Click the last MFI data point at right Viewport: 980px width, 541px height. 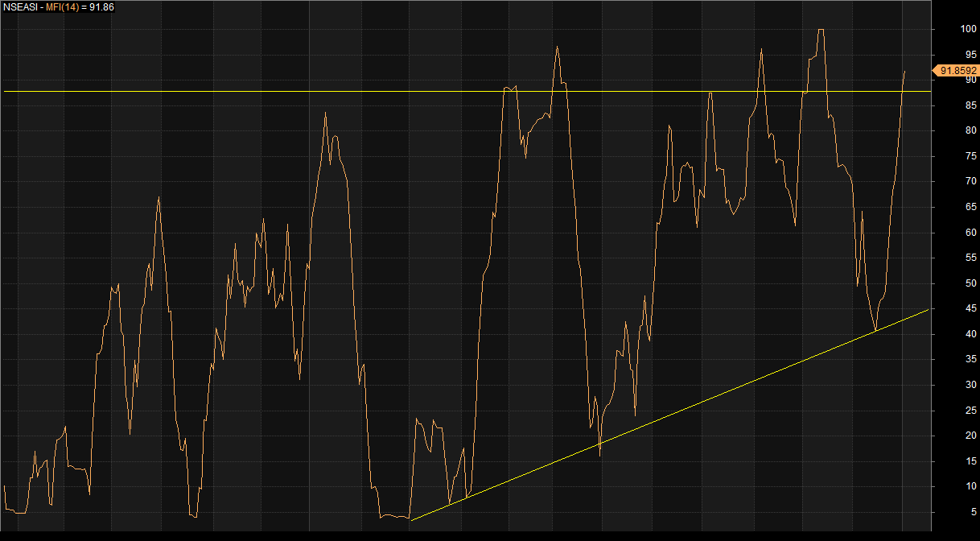pos(904,71)
